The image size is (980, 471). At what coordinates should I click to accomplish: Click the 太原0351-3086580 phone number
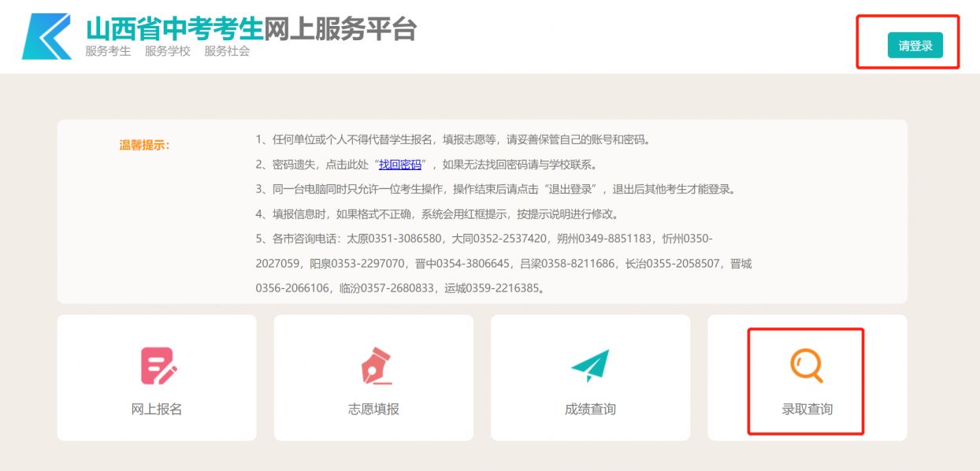click(394, 239)
